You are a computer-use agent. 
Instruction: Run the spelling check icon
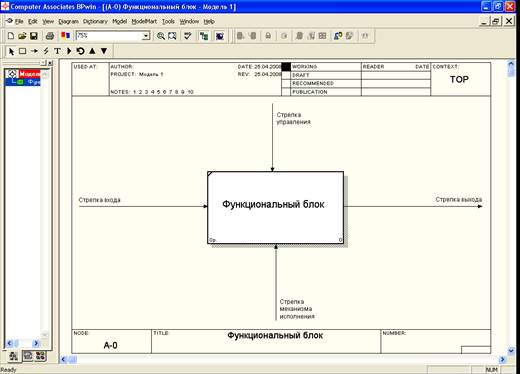(x=188, y=36)
